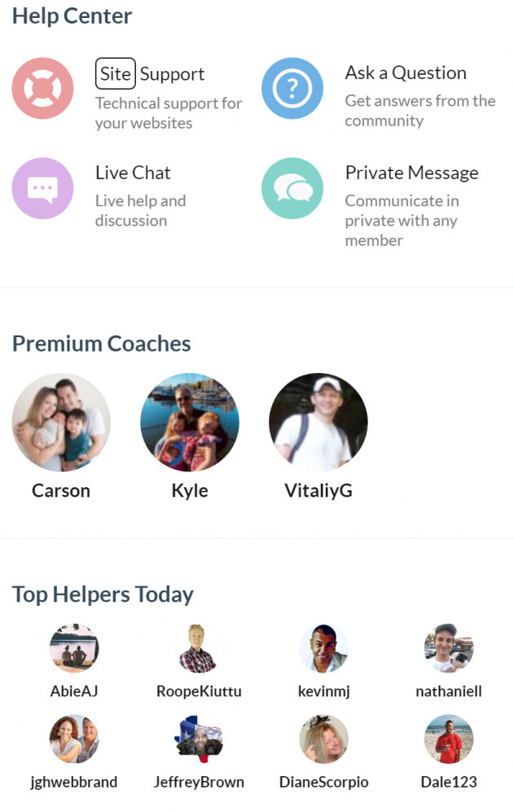Open RoopeKiuttu's avatar image
The image size is (514, 812).
(x=199, y=648)
